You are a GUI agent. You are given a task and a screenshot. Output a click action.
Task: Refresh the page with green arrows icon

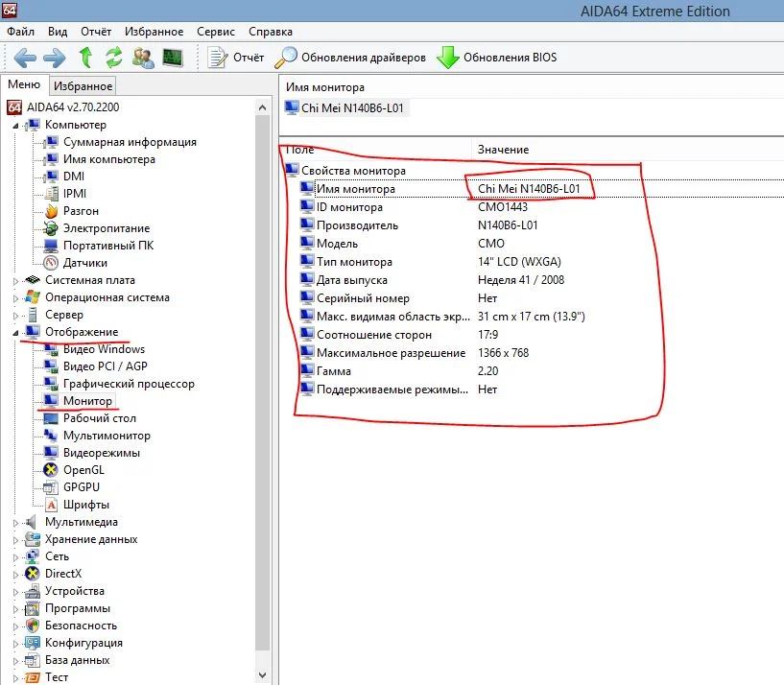(114, 58)
